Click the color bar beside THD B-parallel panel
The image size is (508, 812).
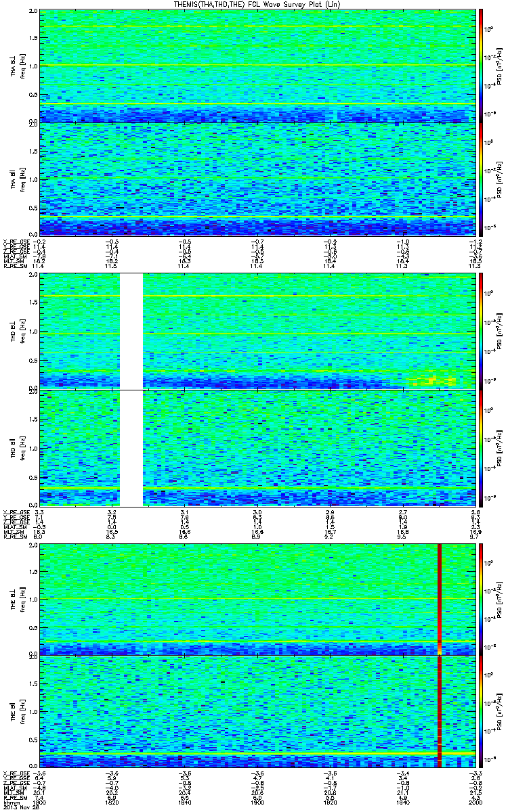tap(482, 448)
